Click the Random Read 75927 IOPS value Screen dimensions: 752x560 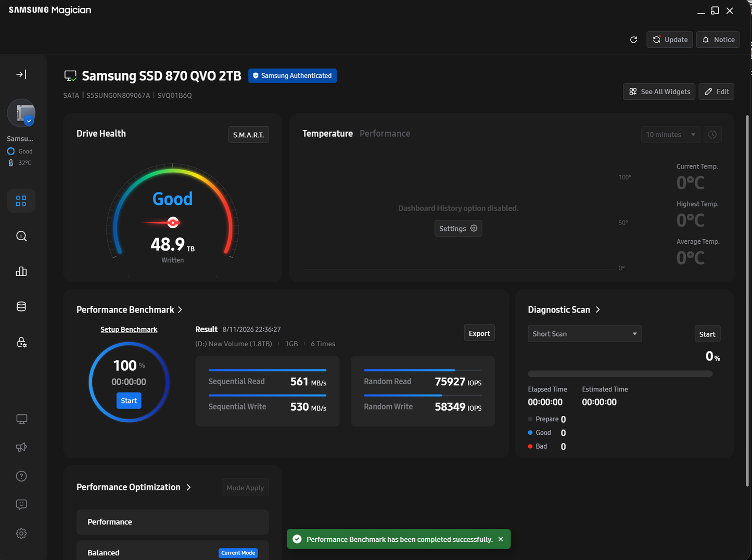[458, 382]
